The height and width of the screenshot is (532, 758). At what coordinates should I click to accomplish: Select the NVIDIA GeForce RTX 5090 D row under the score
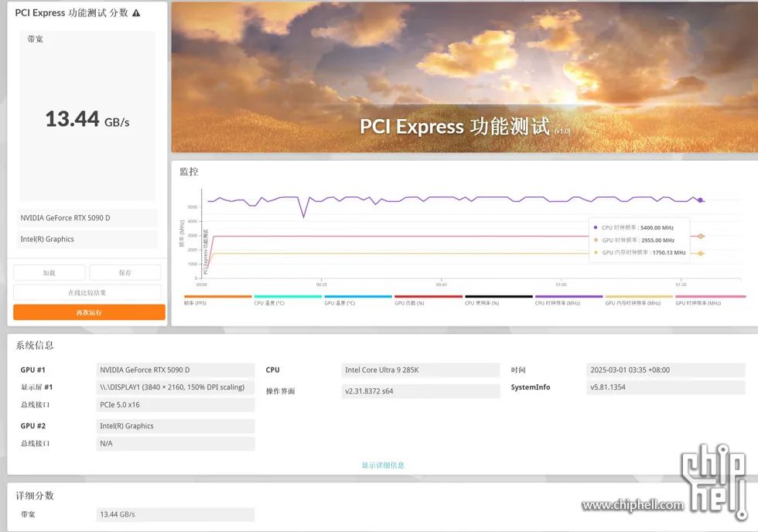[88, 218]
